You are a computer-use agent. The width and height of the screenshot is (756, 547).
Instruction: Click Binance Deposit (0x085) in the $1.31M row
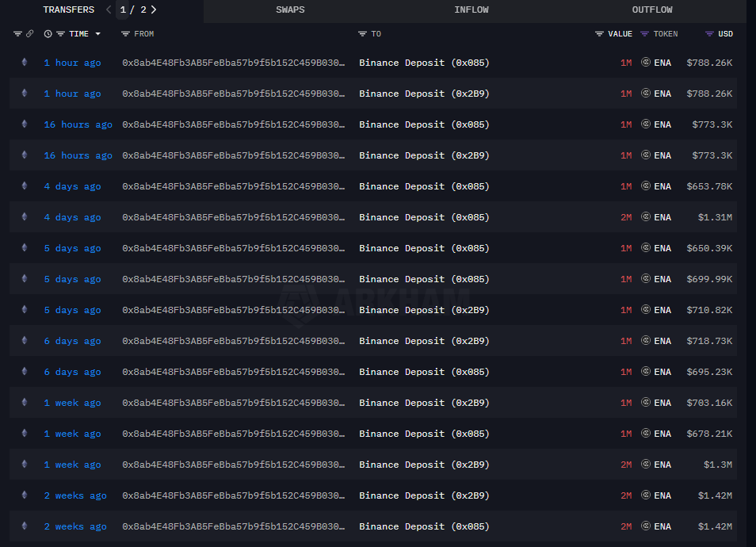click(424, 217)
